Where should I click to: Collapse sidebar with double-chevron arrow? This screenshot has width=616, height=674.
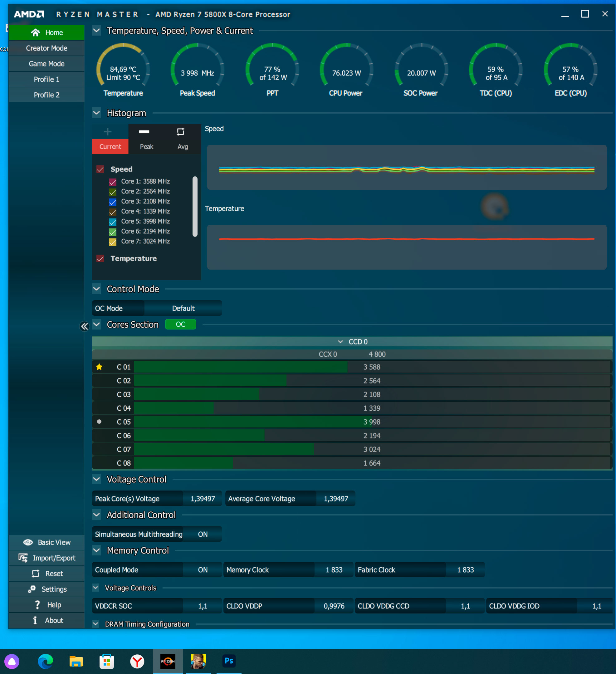tap(84, 326)
